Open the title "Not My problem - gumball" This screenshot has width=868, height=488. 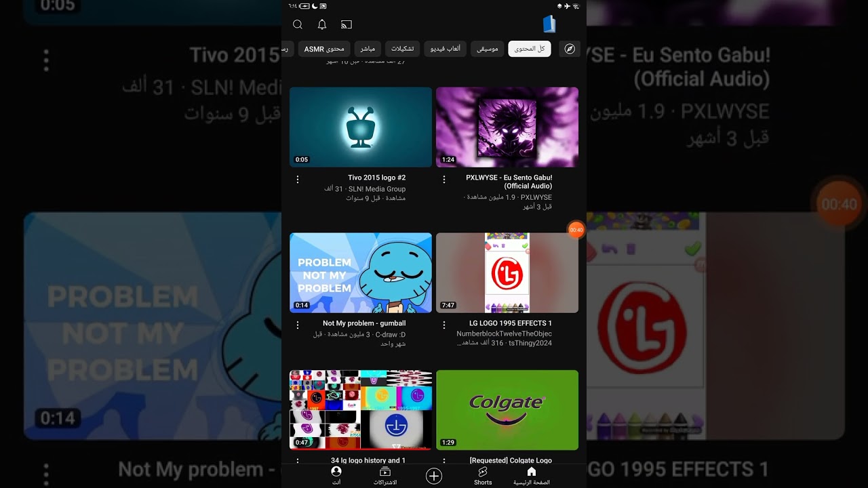click(x=364, y=323)
